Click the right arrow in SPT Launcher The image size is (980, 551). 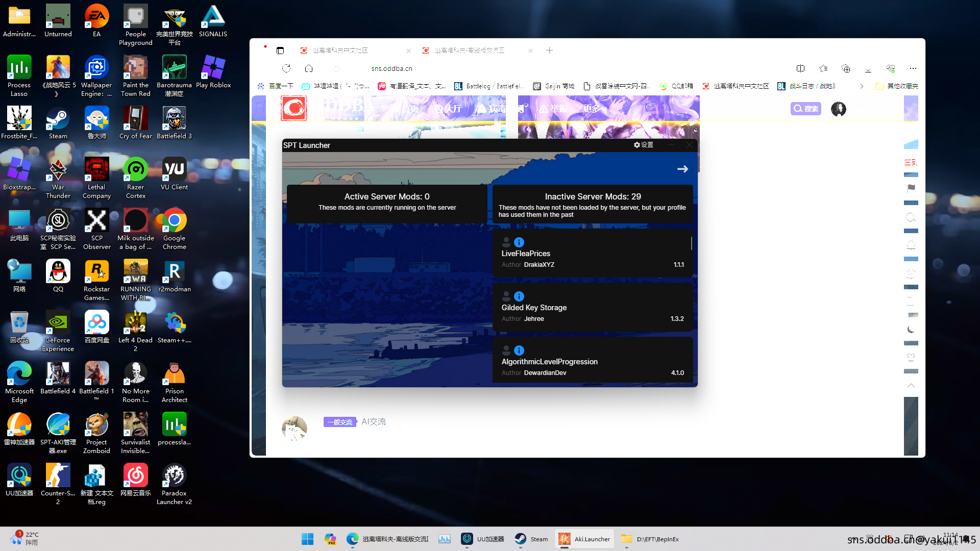pos(682,169)
